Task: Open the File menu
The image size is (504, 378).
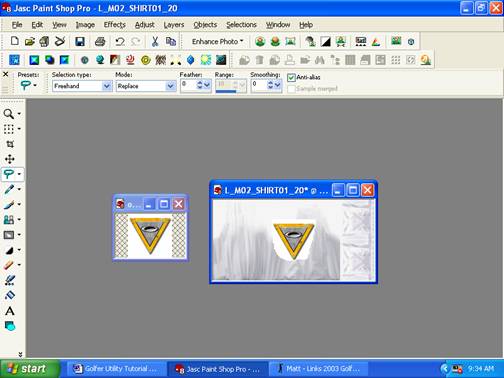Action: tap(17, 25)
